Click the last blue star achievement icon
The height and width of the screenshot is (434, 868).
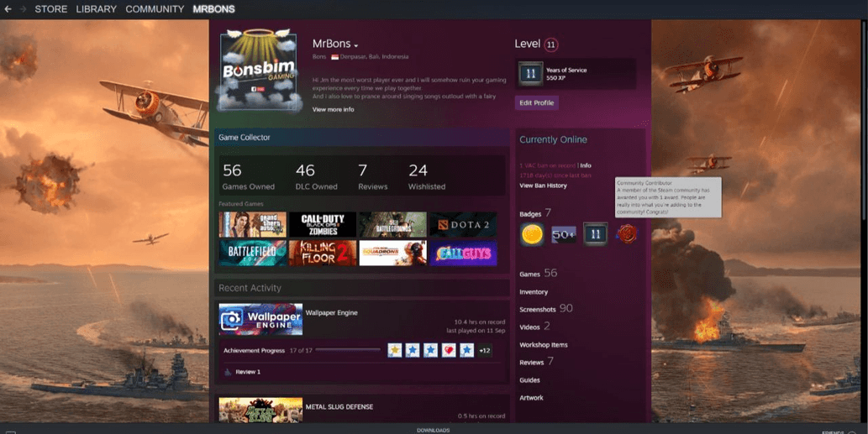point(466,351)
